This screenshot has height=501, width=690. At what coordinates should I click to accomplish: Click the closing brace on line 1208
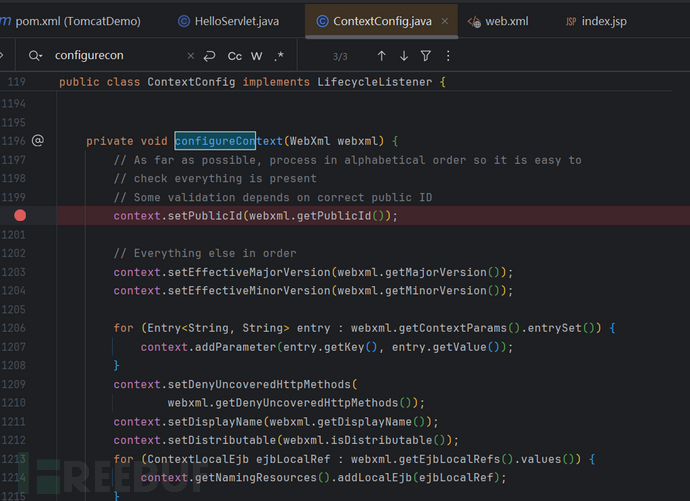pyautogui.click(x=117, y=365)
